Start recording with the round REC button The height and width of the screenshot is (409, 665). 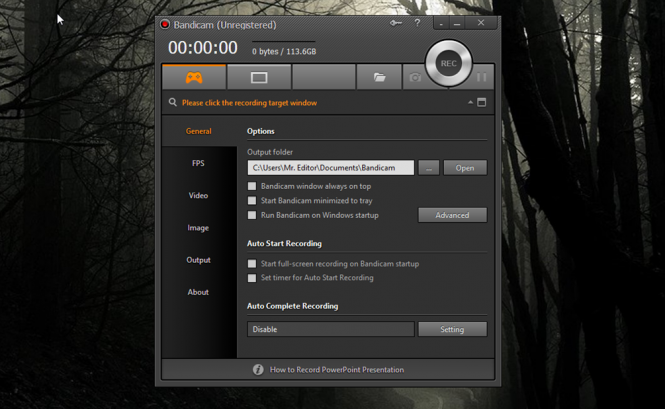coord(448,64)
